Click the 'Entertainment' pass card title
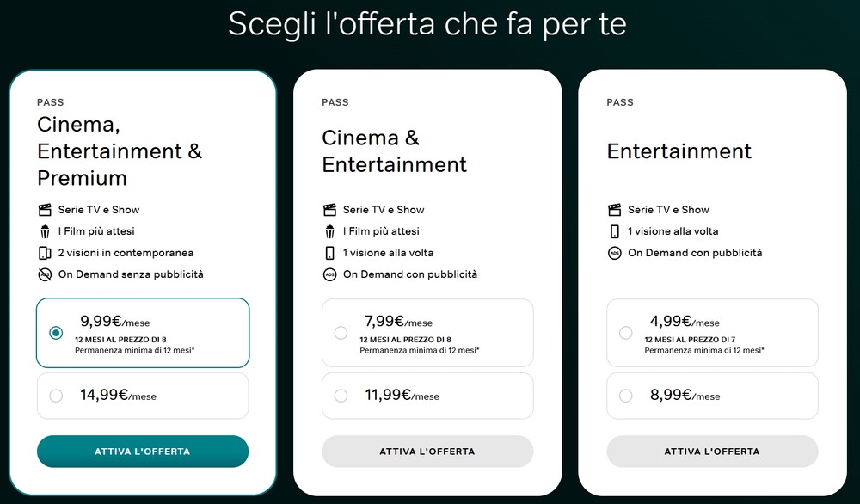The image size is (860, 504). (x=679, y=151)
